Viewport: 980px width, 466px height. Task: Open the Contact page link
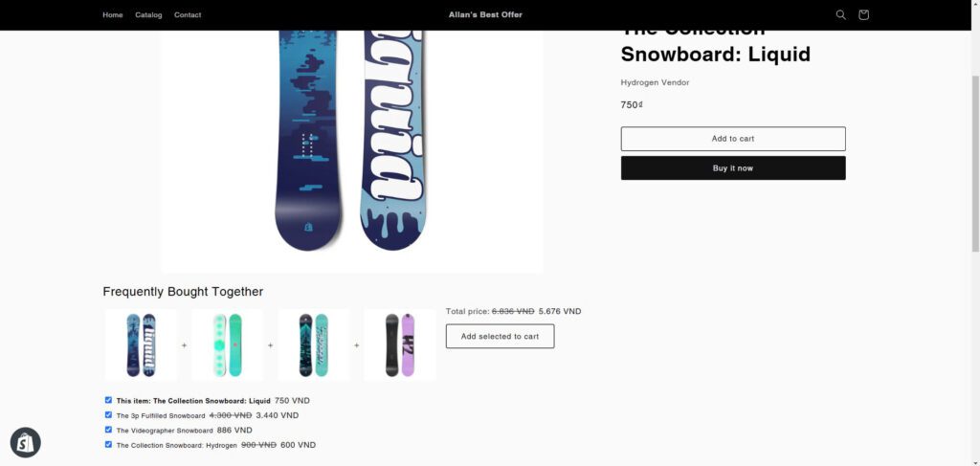(188, 15)
